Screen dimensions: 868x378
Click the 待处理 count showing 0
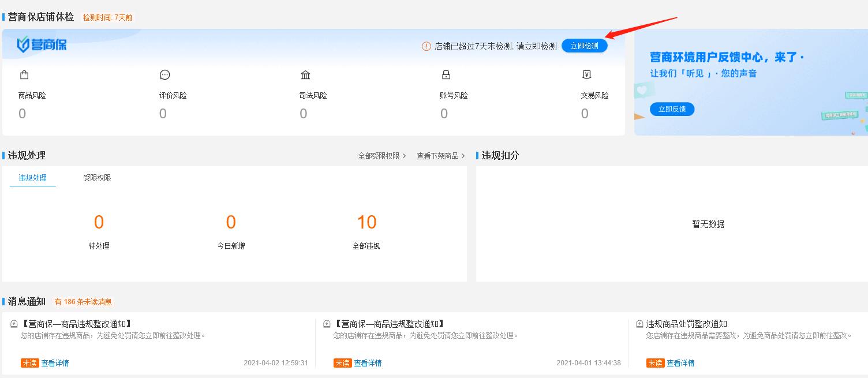(99, 222)
